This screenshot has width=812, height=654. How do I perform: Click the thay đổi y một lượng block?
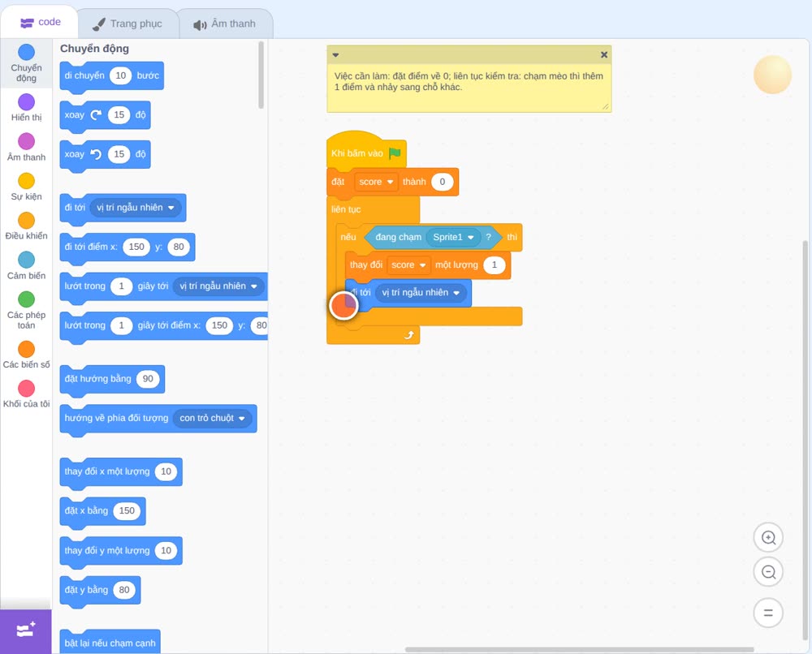pyautogui.click(x=121, y=551)
